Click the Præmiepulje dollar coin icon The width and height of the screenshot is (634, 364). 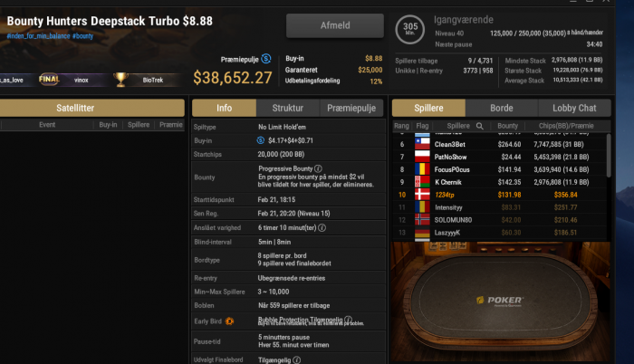[266, 59]
